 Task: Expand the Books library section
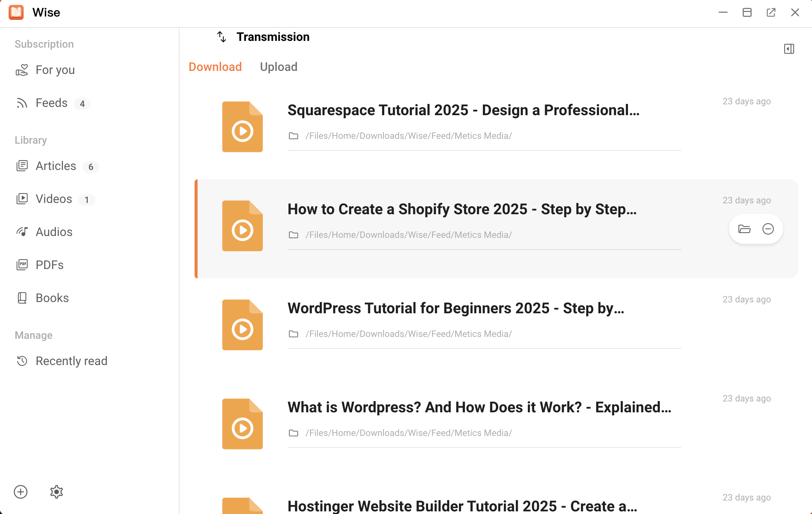point(52,298)
